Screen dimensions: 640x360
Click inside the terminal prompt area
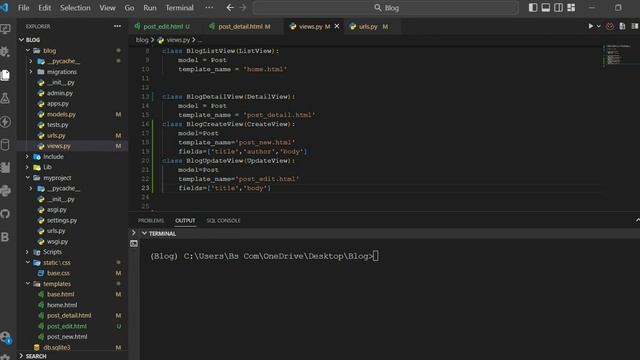tap(264, 256)
